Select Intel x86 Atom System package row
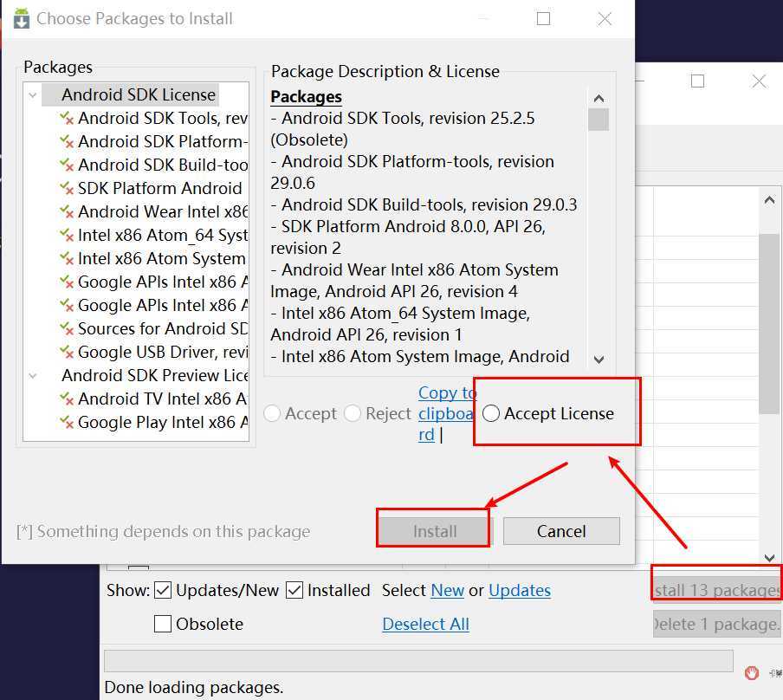The width and height of the screenshot is (783, 700). pyautogui.click(x=162, y=259)
